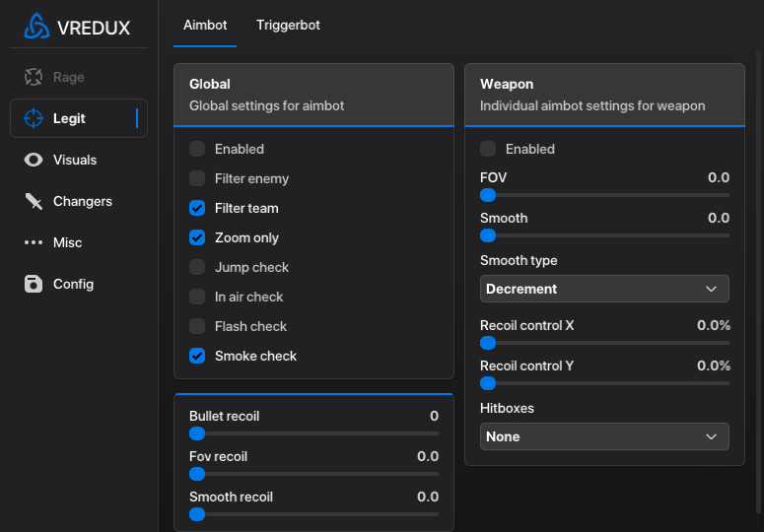Enable the Global aimbot checkbox
The image size is (764, 532).
tap(197, 149)
